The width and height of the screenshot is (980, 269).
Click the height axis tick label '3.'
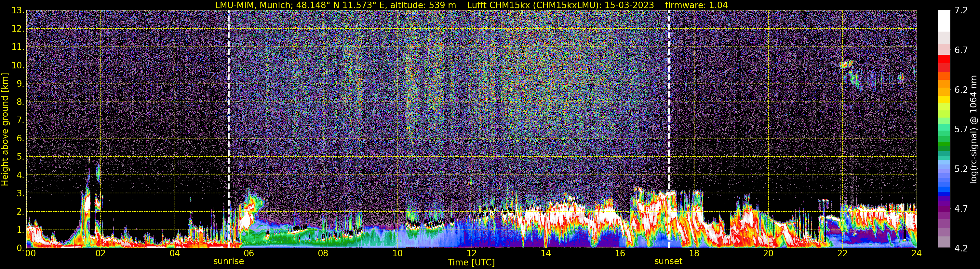coord(20,193)
